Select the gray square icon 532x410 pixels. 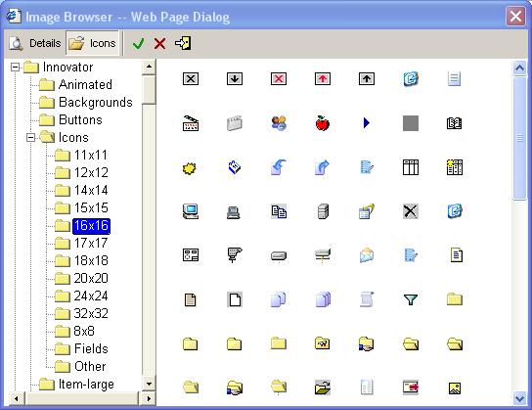411,123
